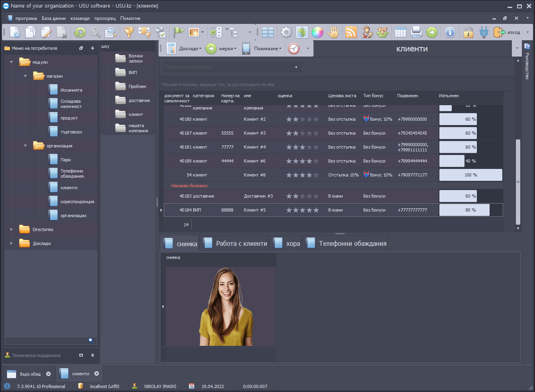Open settings with the gear icon
This screenshot has height=392, width=535.
coord(286,32)
